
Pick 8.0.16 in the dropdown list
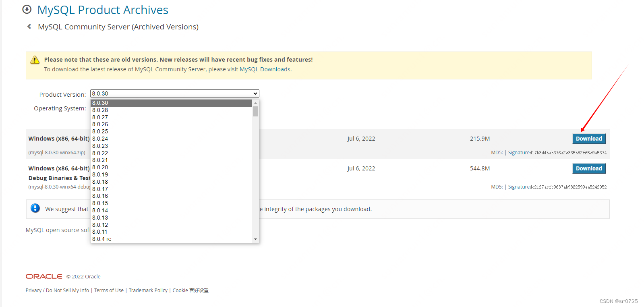(171, 196)
